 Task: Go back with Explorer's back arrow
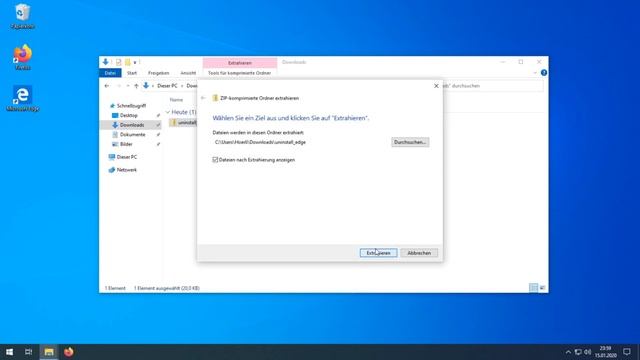[107, 86]
